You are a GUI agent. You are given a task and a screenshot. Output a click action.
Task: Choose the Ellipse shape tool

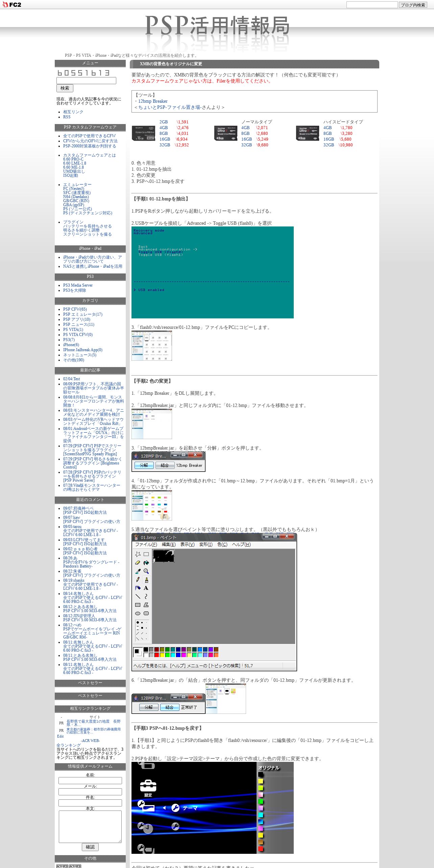[138, 613]
